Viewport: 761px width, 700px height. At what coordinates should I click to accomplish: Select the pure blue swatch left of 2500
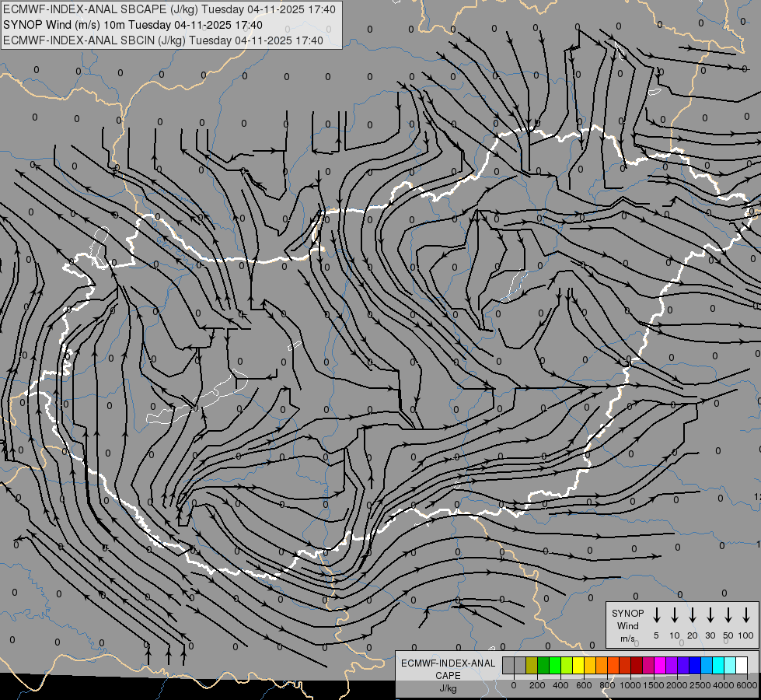[696, 665]
